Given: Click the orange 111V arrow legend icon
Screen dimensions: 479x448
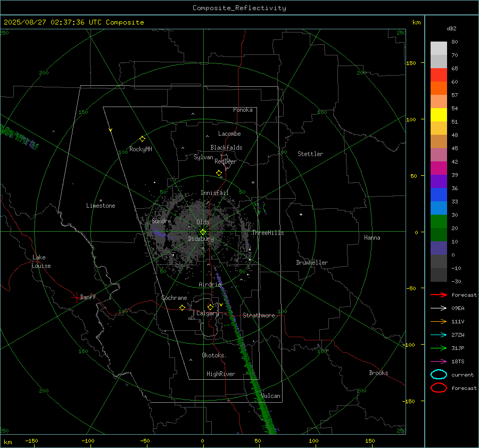Looking at the screenshot, I should 439,321.
